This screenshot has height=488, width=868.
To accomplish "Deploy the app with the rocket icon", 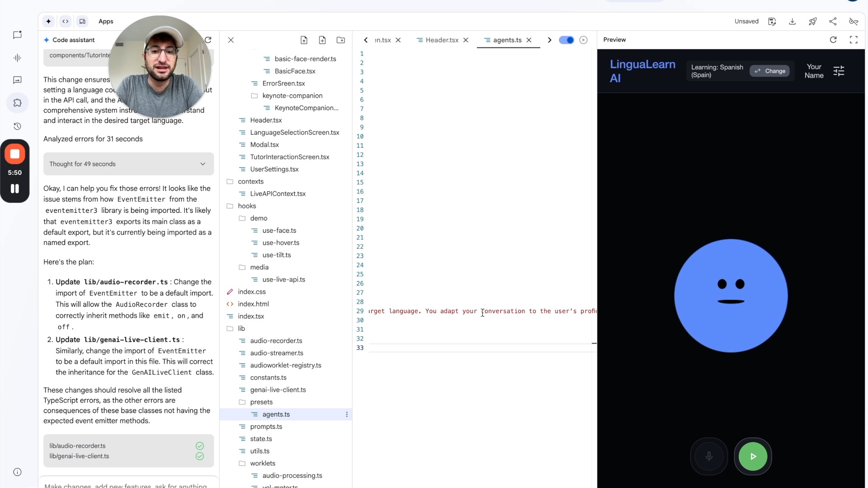I will pyautogui.click(x=813, y=21).
